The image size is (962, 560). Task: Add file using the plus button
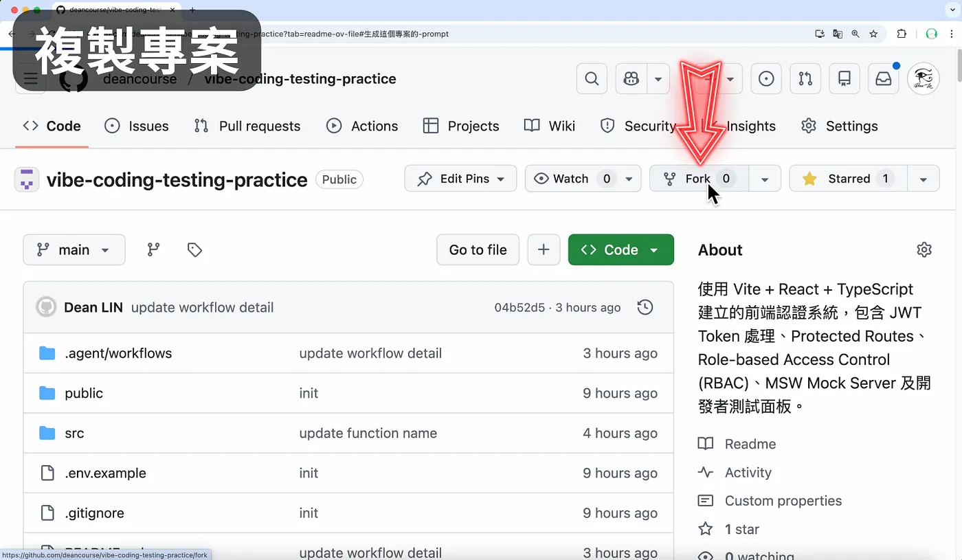tap(544, 249)
